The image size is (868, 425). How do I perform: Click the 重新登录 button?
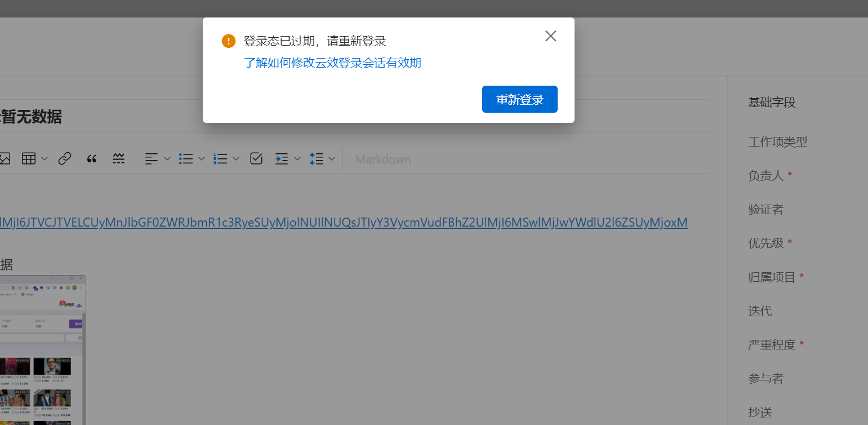point(519,99)
